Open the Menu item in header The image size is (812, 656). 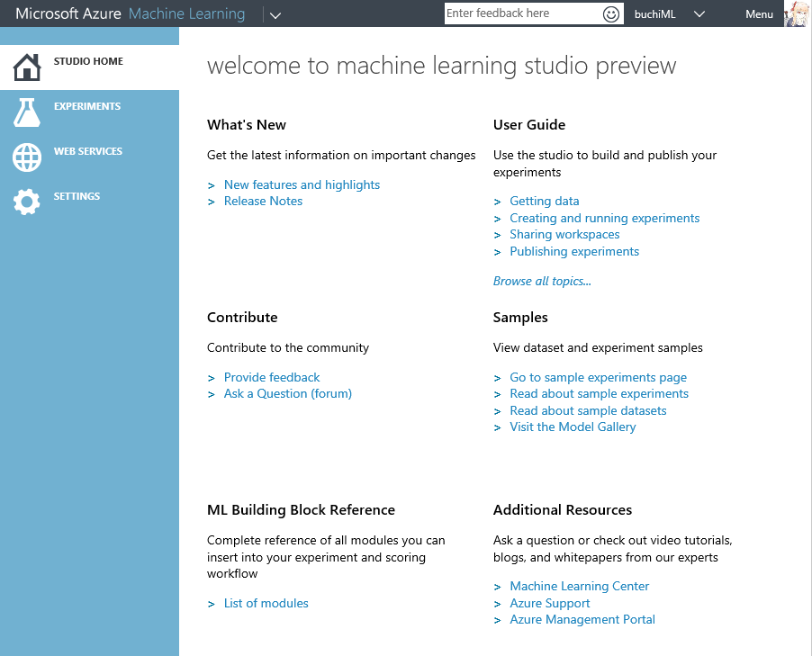coord(759,14)
